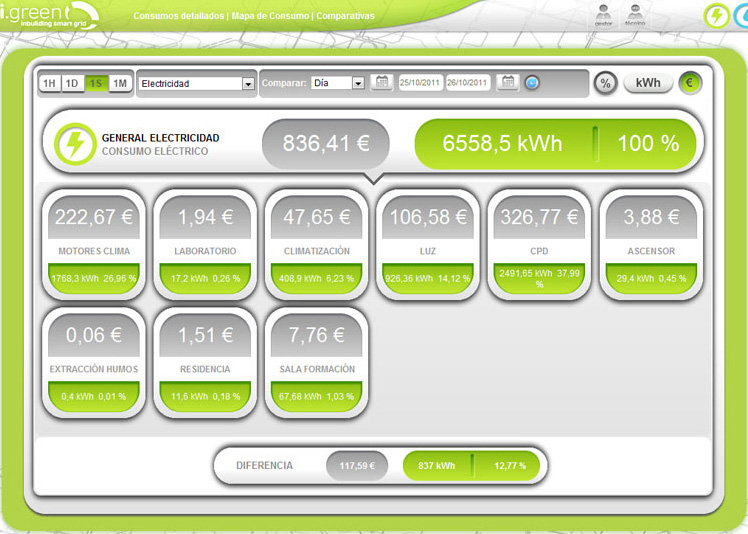Viewport: 748px width, 534px height.
Task: Click the green lightning bolt icon in header
Action: pos(715,15)
